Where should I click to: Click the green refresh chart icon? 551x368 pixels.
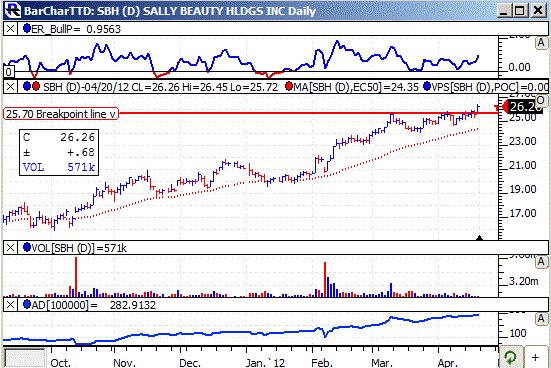click(511, 358)
